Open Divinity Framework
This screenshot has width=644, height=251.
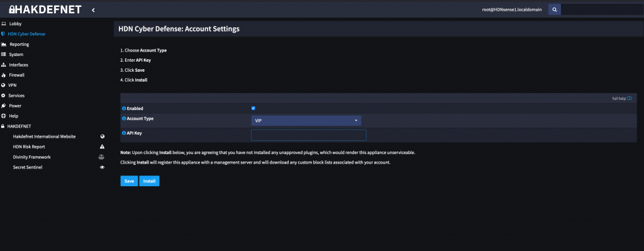(31, 157)
